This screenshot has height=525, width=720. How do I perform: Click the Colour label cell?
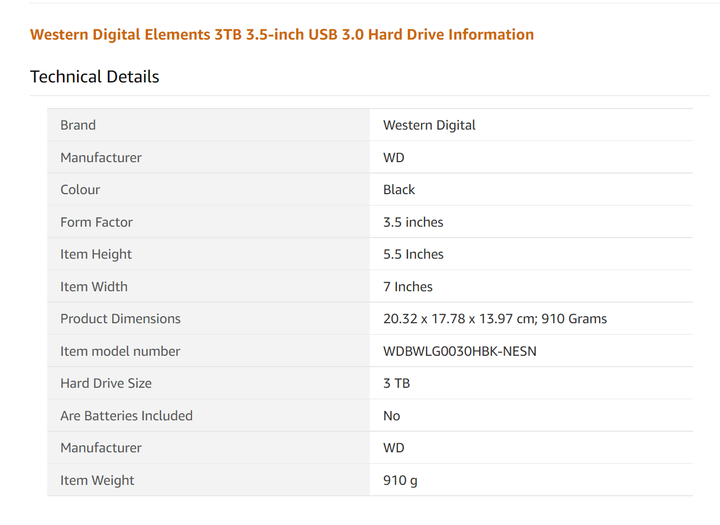coord(208,190)
